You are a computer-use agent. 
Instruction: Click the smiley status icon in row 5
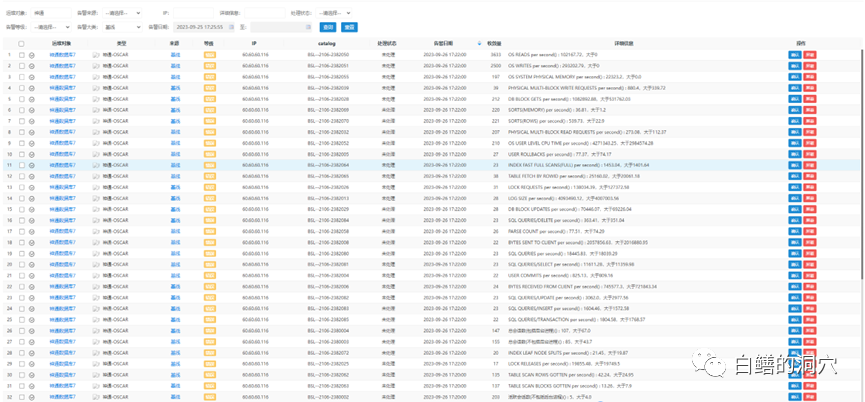32,100
